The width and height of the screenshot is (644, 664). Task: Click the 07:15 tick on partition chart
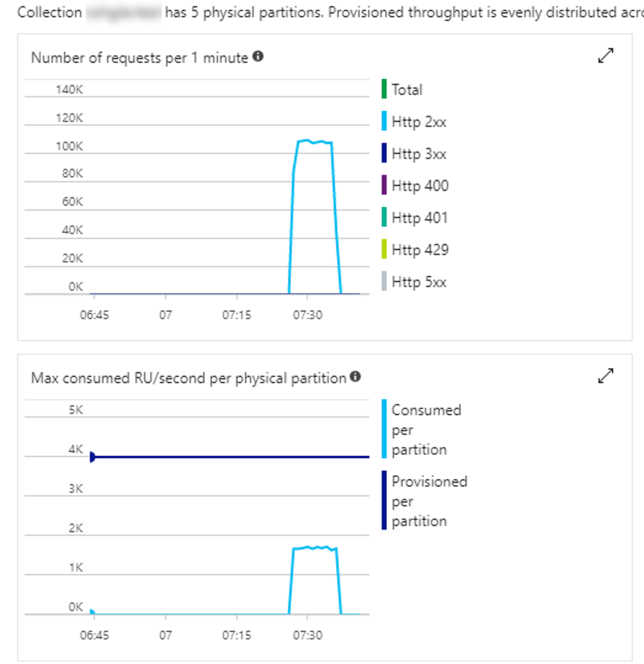(x=236, y=635)
